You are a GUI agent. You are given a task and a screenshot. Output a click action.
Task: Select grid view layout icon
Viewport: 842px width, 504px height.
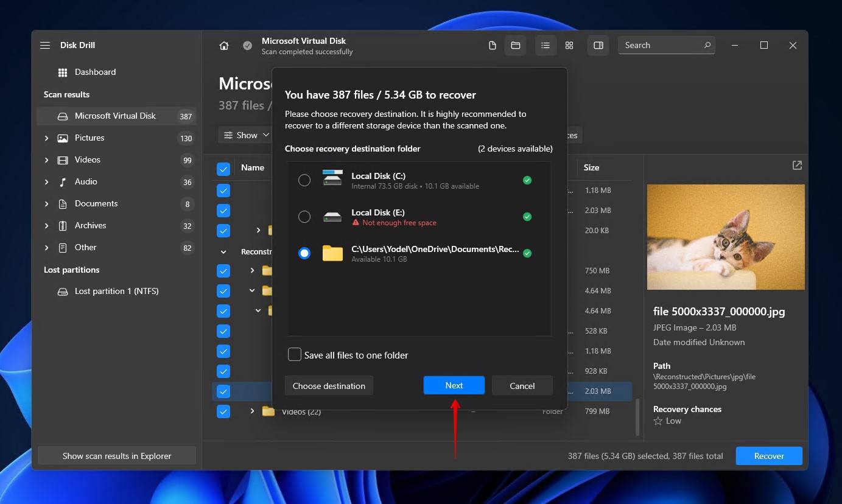click(x=569, y=46)
